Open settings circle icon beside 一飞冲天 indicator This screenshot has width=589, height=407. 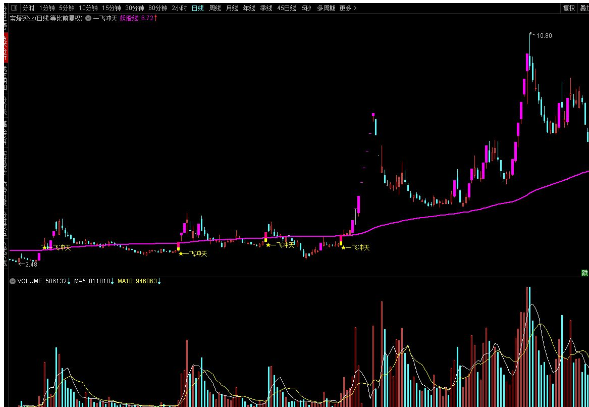point(89,18)
